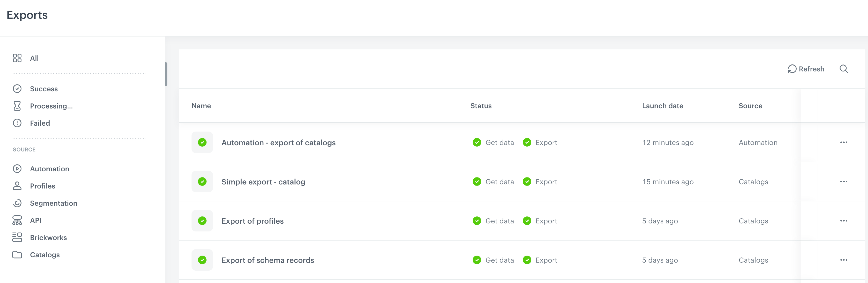Click the Failed exclamation icon
The image size is (868, 283).
click(17, 123)
